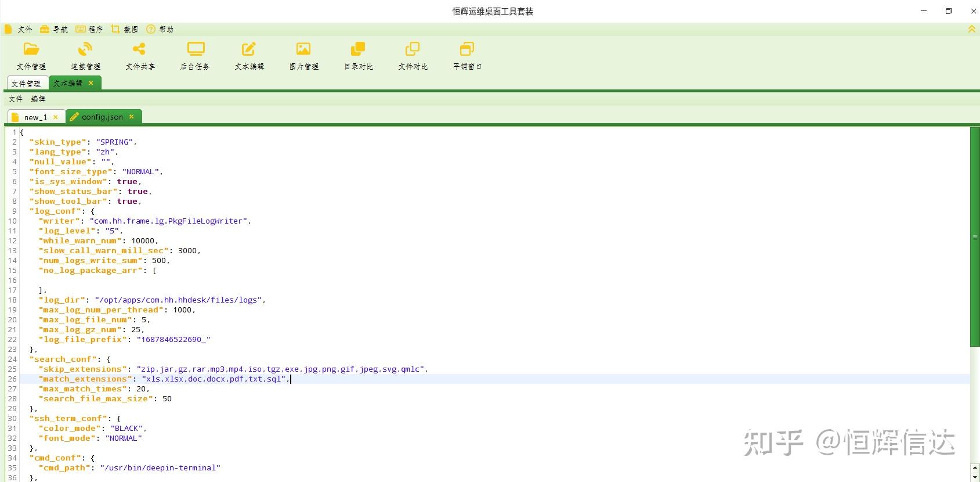Click the "/opt/apps/com.hh.hhdesk/files/logs" path value

click(x=179, y=300)
